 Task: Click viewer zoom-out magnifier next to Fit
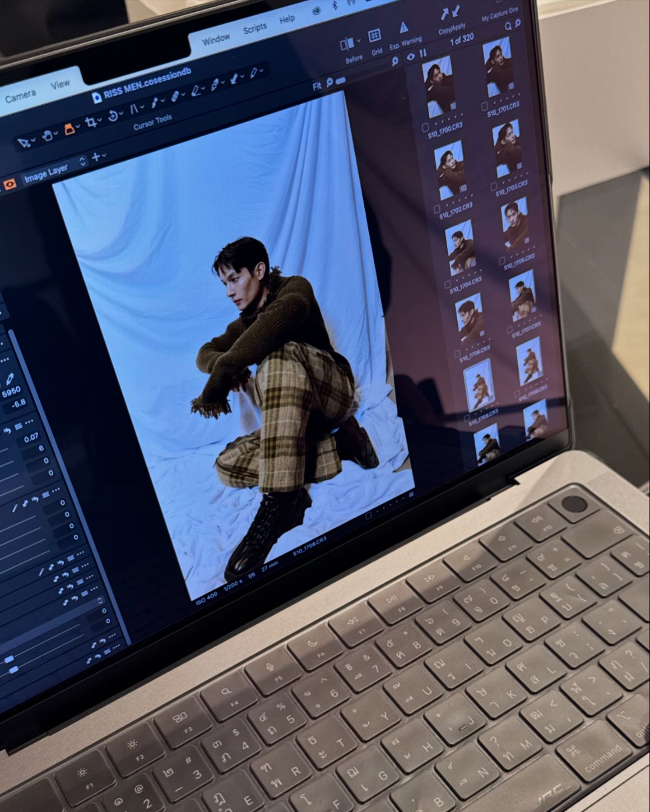[330, 83]
